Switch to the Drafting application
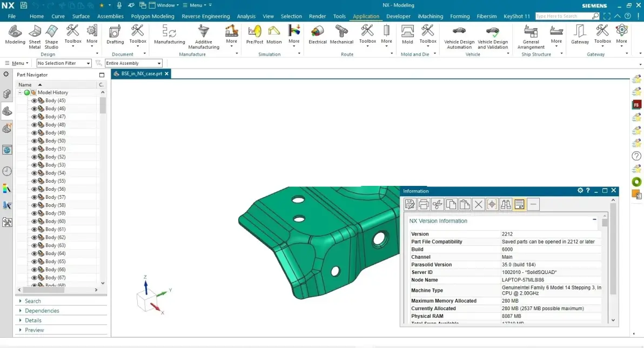644x348 pixels. coord(115,35)
